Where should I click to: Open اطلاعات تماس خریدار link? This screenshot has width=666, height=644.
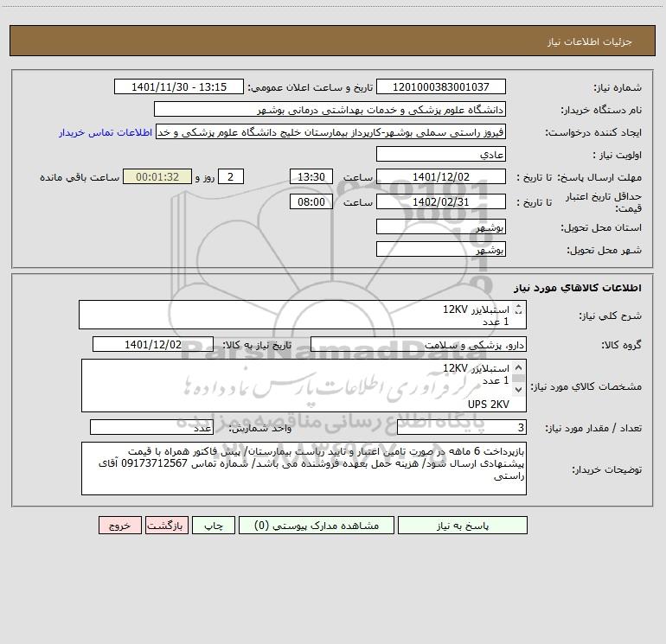(x=106, y=132)
